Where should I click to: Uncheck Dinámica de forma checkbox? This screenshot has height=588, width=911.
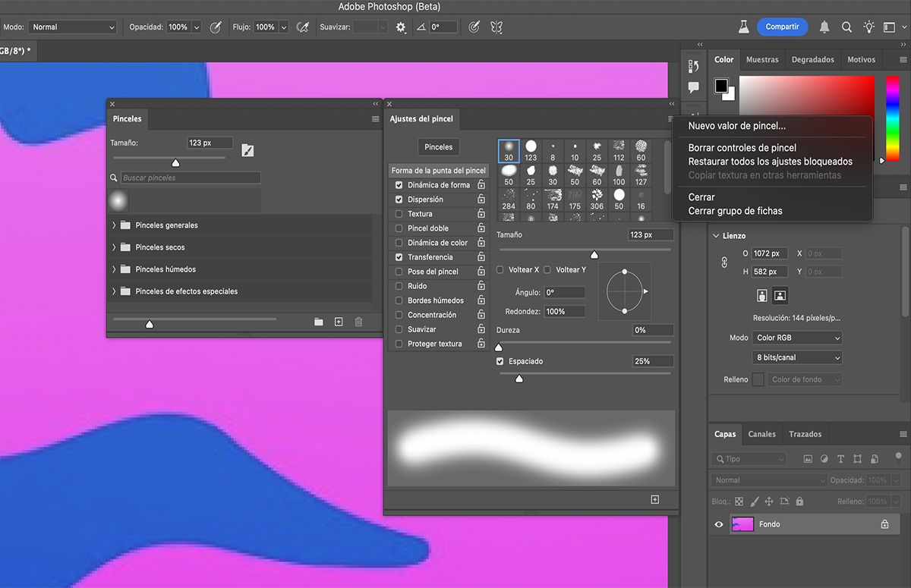pos(399,185)
